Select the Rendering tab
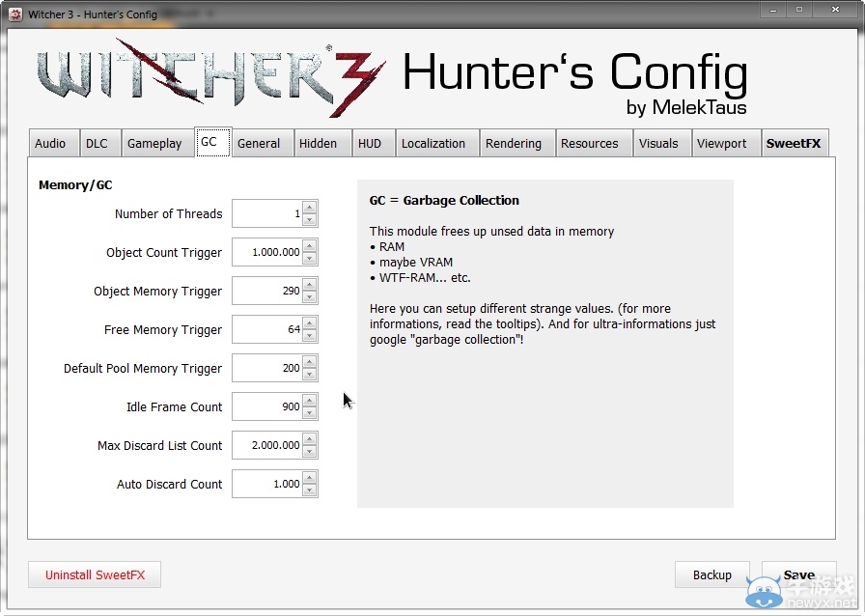 pos(517,144)
